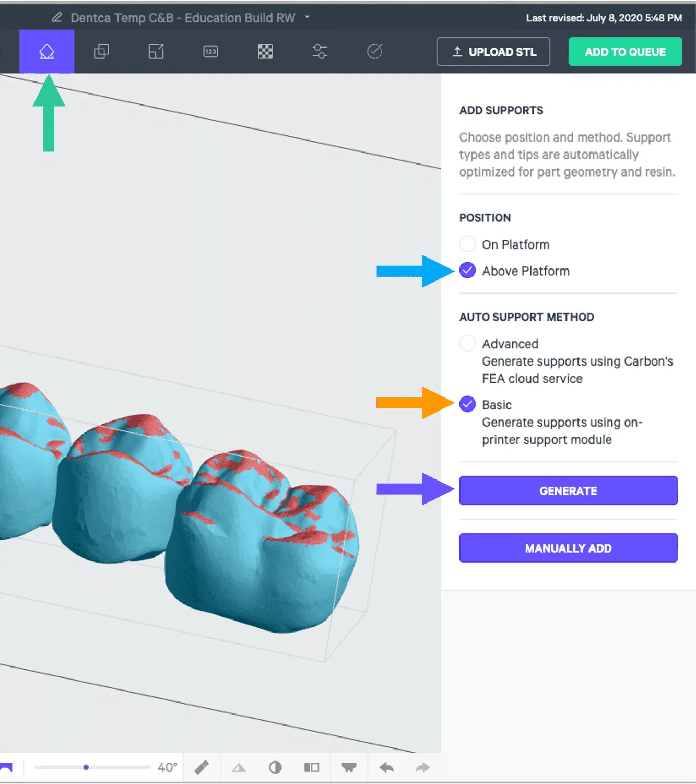696x784 pixels.
Task: Click the overhang angle slider handle
Action: click(x=86, y=767)
